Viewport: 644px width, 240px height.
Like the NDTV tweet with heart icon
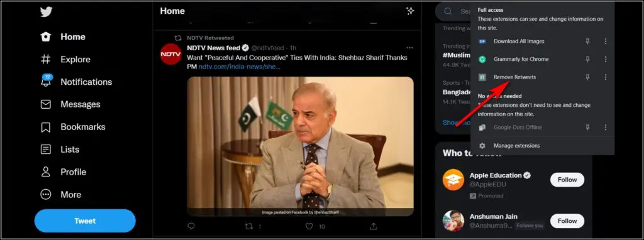coord(309,226)
